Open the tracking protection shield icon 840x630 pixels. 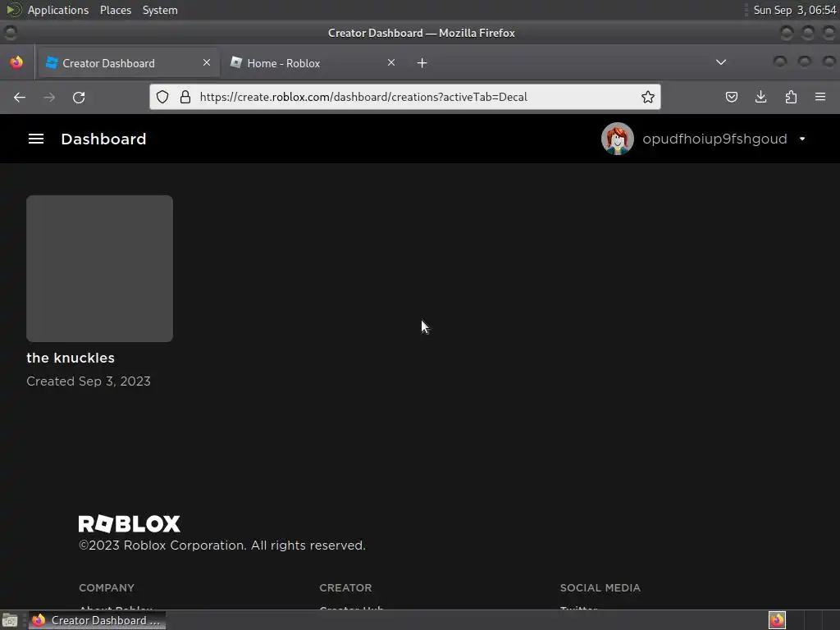(162, 97)
